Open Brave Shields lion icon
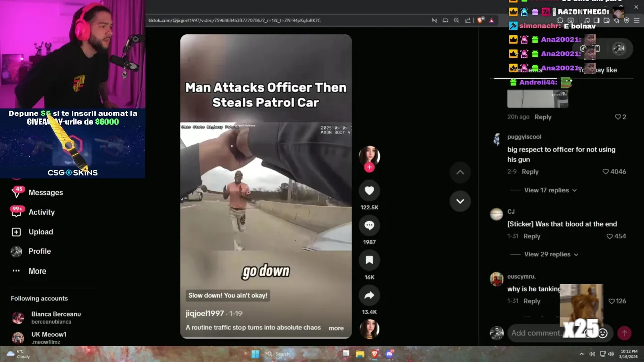This screenshot has width=644, height=362. click(480, 20)
